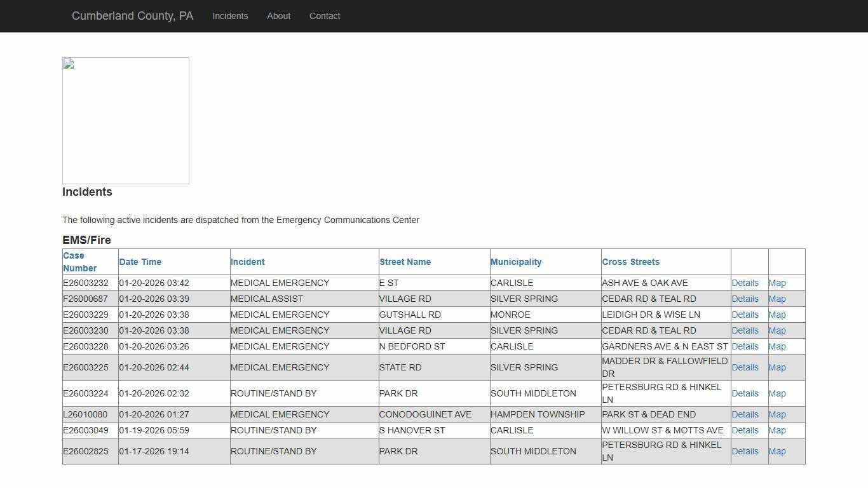The height and width of the screenshot is (488, 868).
Task: View Map for case E26003232
Action: pos(777,283)
